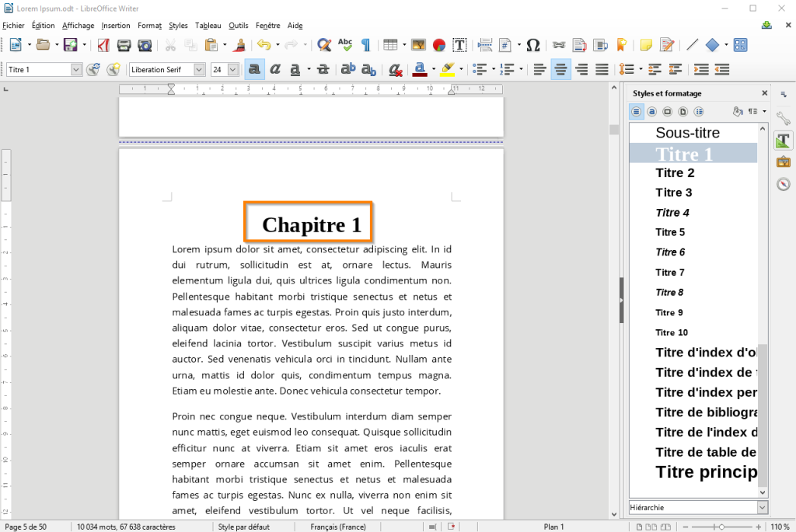796x532 pixels.
Task: Insert a table using the table icon
Action: [x=390, y=45]
